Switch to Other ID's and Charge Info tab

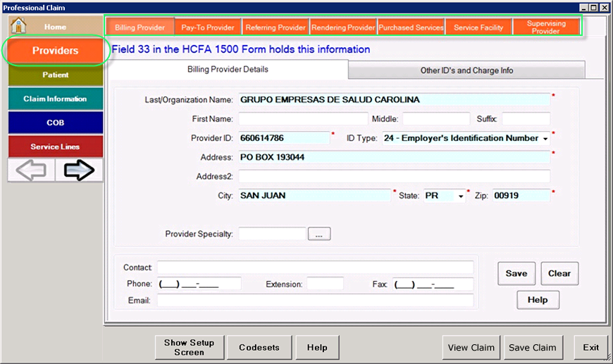pos(466,70)
